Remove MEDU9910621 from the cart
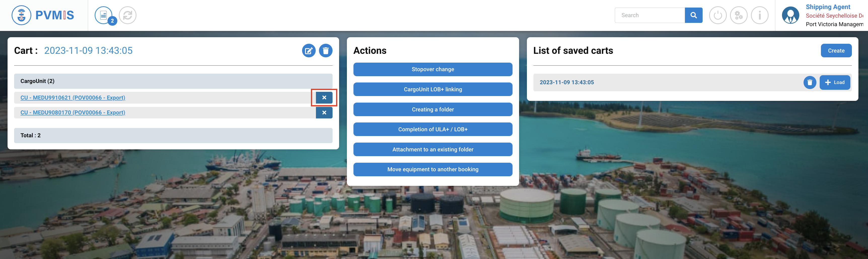 click(324, 98)
